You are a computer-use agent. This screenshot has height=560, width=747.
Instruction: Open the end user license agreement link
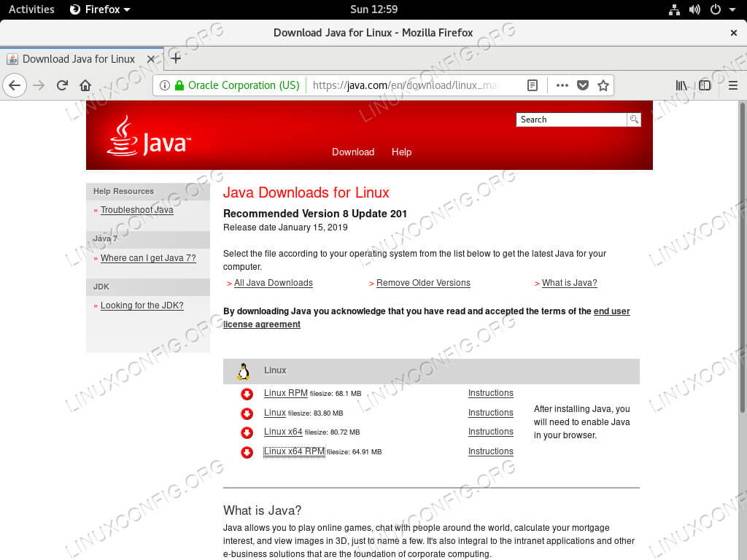(612, 311)
